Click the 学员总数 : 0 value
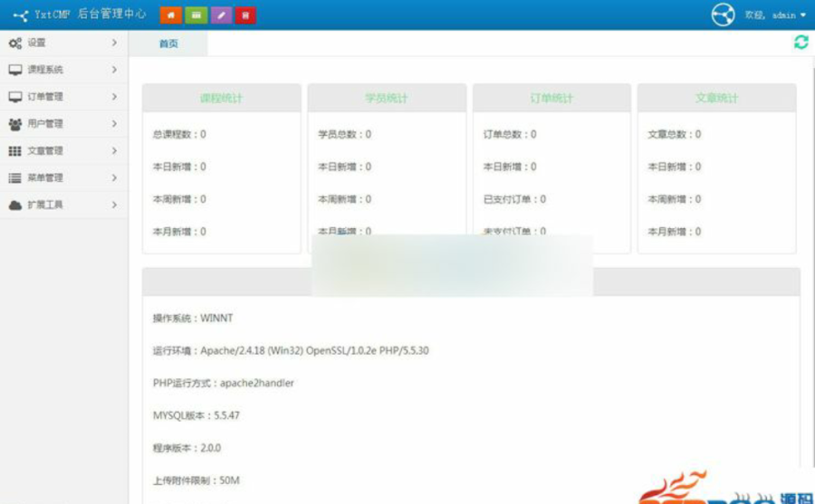 click(x=345, y=134)
